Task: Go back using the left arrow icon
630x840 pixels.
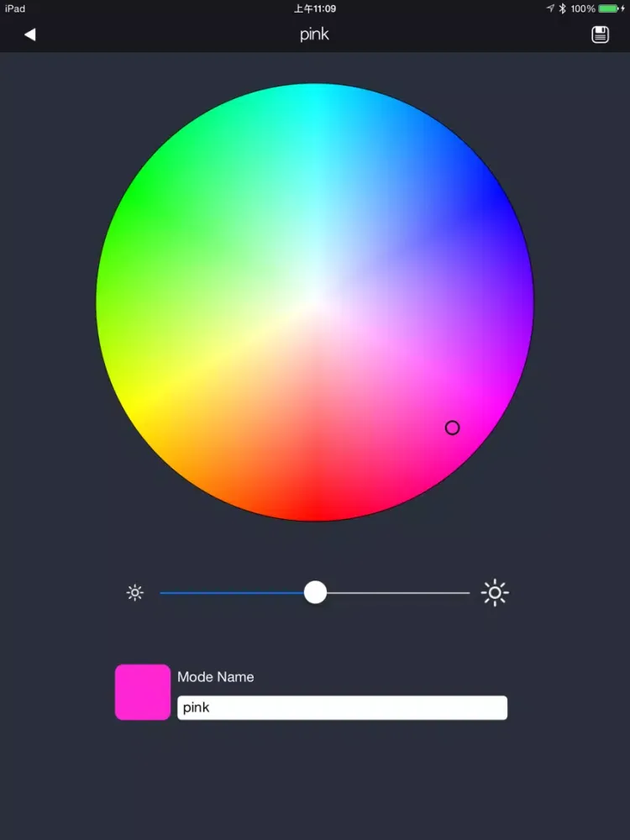Action: coord(30,34)
